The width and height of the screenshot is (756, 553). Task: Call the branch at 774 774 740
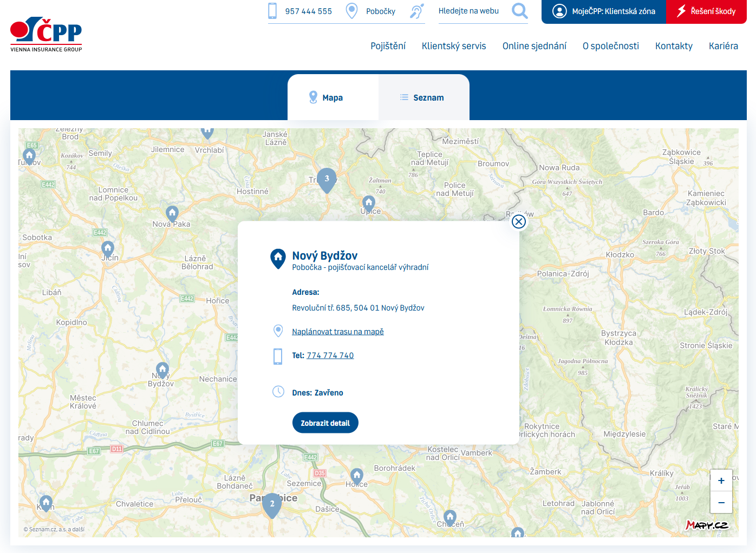(x=330, y=356)
